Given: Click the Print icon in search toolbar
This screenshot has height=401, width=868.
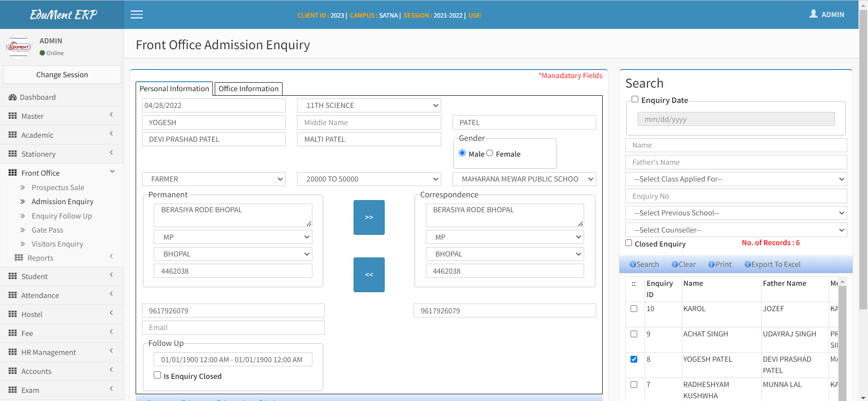Looking at the screenshot, I should click(x=711, y=265).
